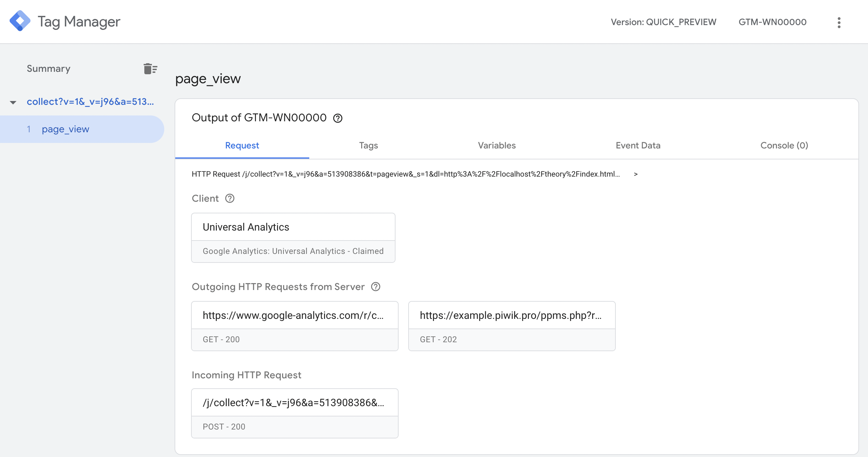This screenshot has height=457, width=868.
Task: Open the /j/collect incoming request card
Action: 295,413
